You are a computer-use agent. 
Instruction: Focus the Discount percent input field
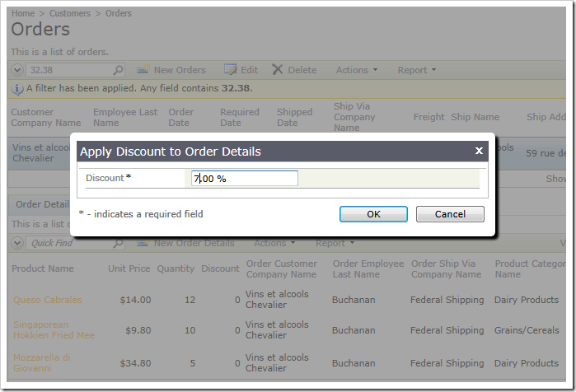coord(244,179)
